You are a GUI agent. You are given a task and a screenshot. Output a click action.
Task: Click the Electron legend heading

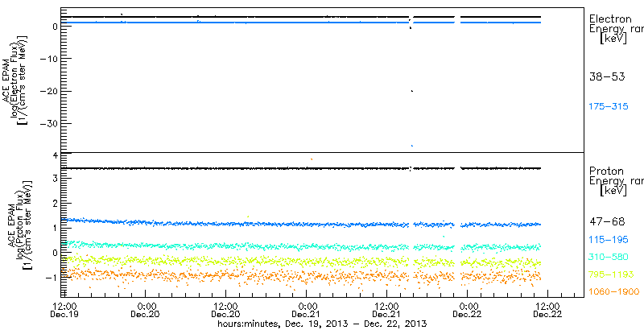coord(611,19)
